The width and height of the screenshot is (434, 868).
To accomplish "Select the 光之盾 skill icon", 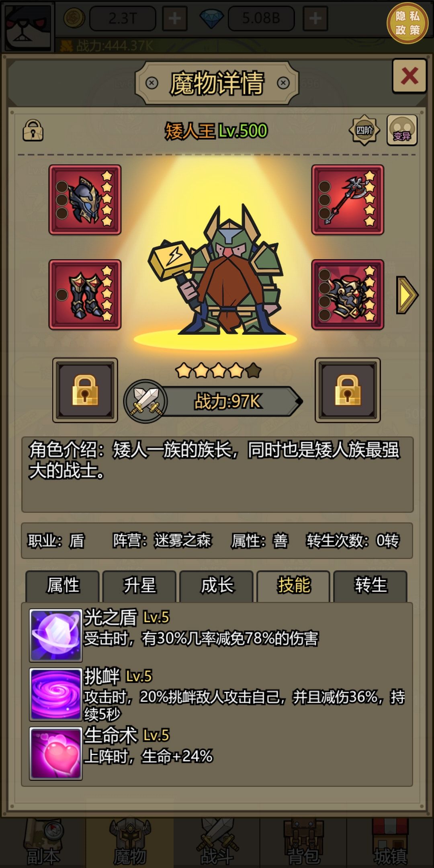I will (x=56, y=635).
